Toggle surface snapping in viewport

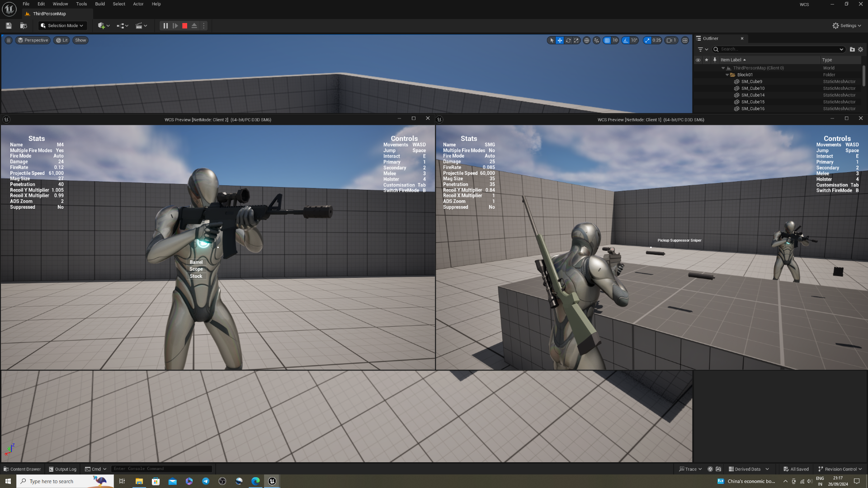tap(597, 40)
